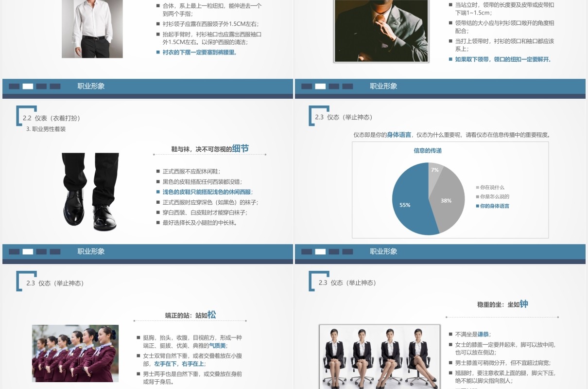Click the title 端正的站：站如松
The image size is (588, 389).
click(190, 315)
